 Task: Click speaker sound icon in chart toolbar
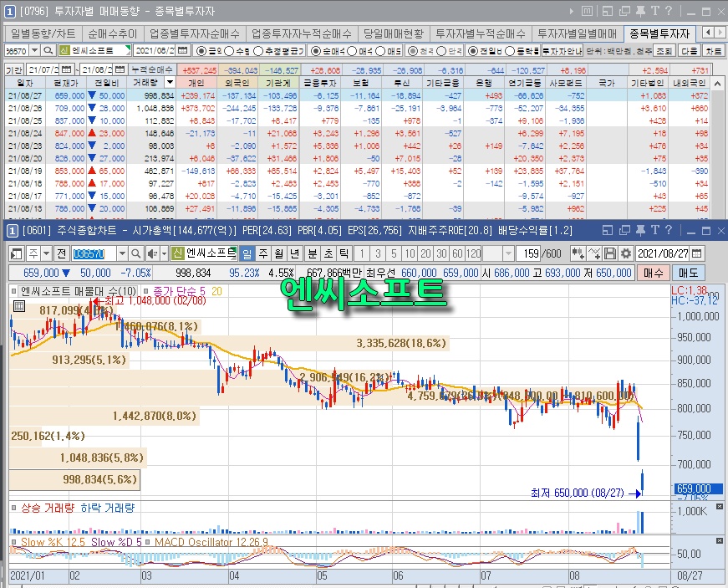click(151, 253)
